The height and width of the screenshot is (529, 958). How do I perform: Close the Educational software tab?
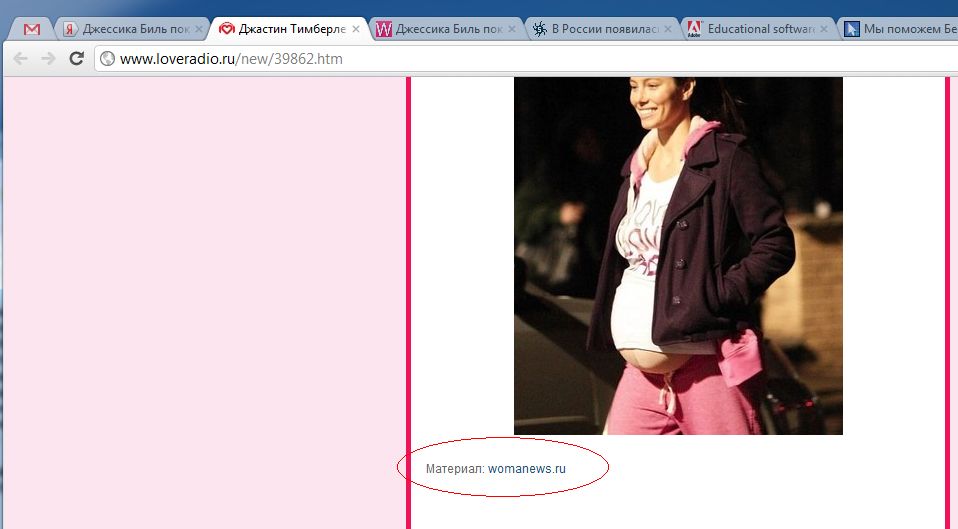tap(824, 30)
